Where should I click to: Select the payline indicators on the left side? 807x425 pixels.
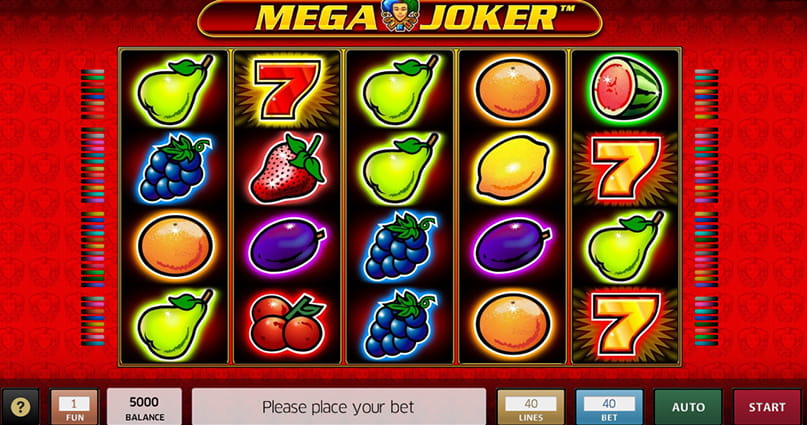click(x=93, y=207)
